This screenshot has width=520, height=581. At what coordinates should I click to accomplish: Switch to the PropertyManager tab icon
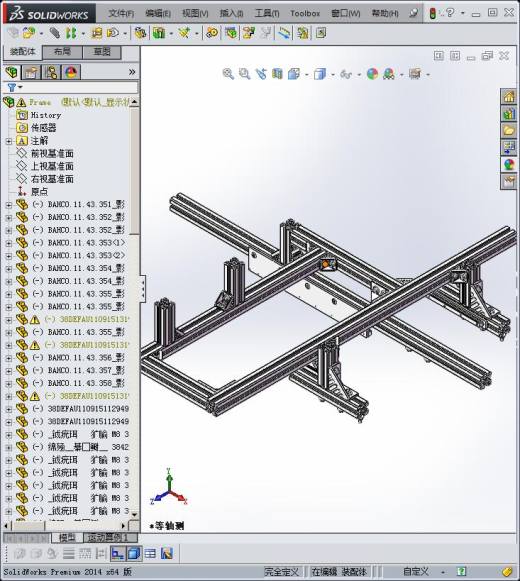click(31, 72)
